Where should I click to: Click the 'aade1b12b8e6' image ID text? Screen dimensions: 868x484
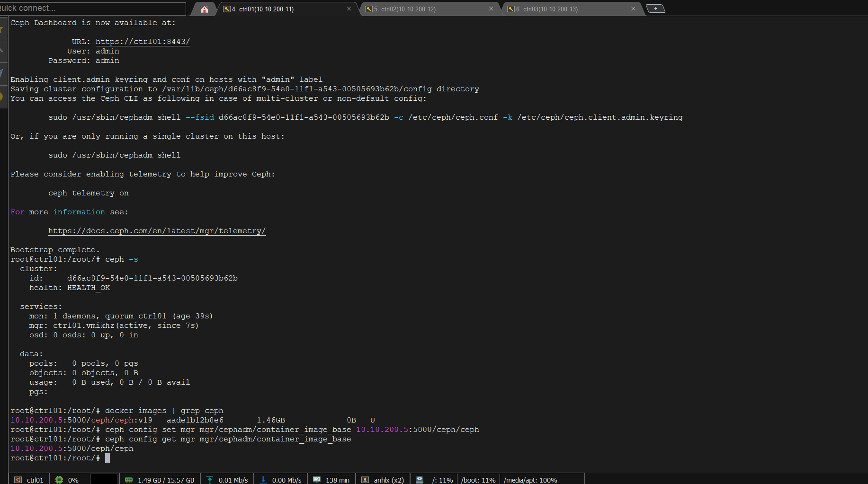[x=195, y=420]
